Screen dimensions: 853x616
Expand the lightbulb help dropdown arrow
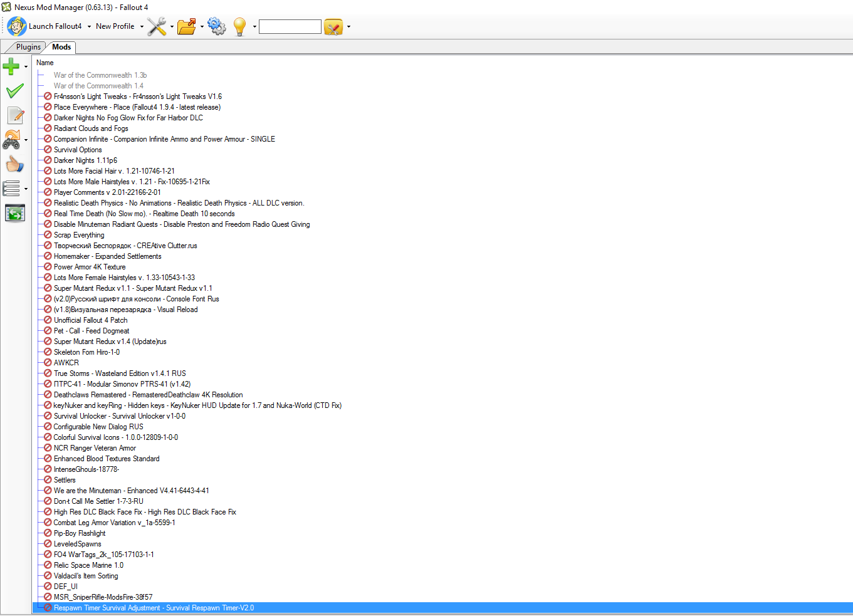point(254,26)
